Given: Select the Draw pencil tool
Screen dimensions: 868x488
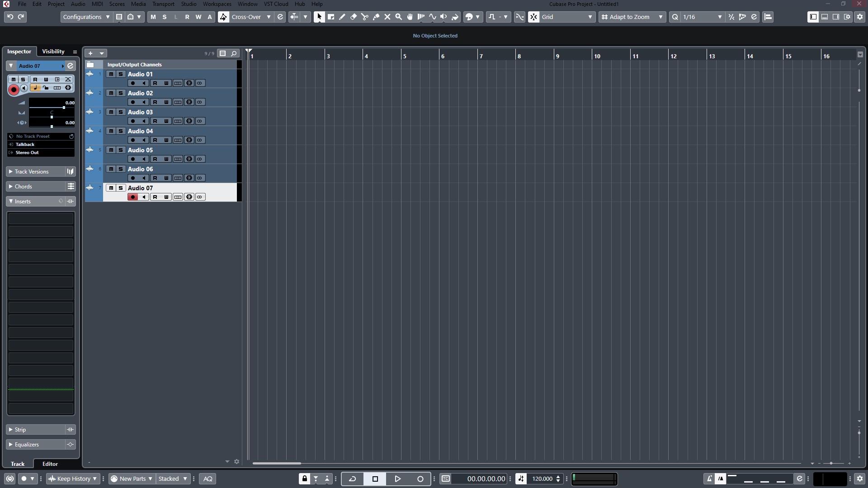Looking at the screenshot, I should 342,17.
